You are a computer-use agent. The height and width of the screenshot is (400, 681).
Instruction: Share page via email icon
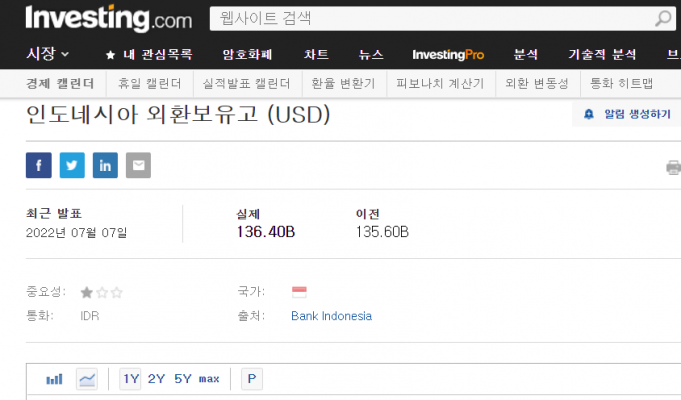click(138, 165)
